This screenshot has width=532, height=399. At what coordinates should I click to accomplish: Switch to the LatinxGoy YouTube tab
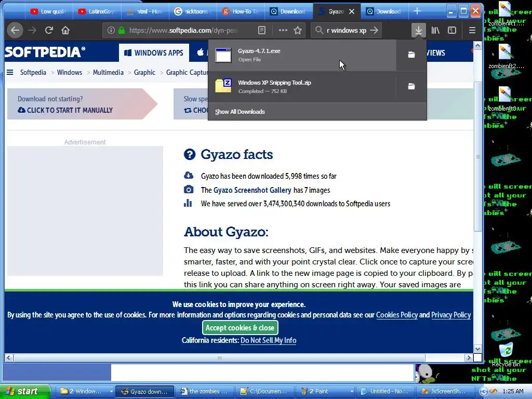[96, 11]
